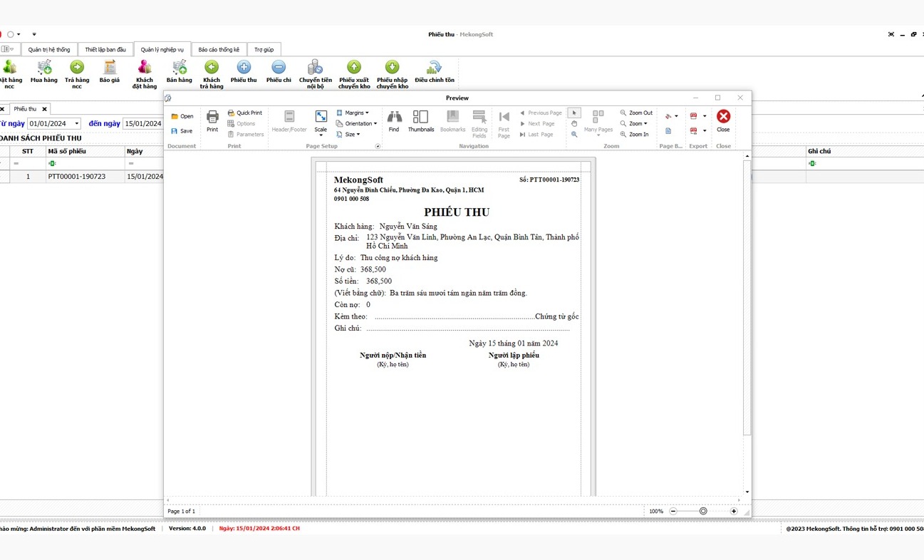Click the Ghi chú filter row cell

point(865,164)
